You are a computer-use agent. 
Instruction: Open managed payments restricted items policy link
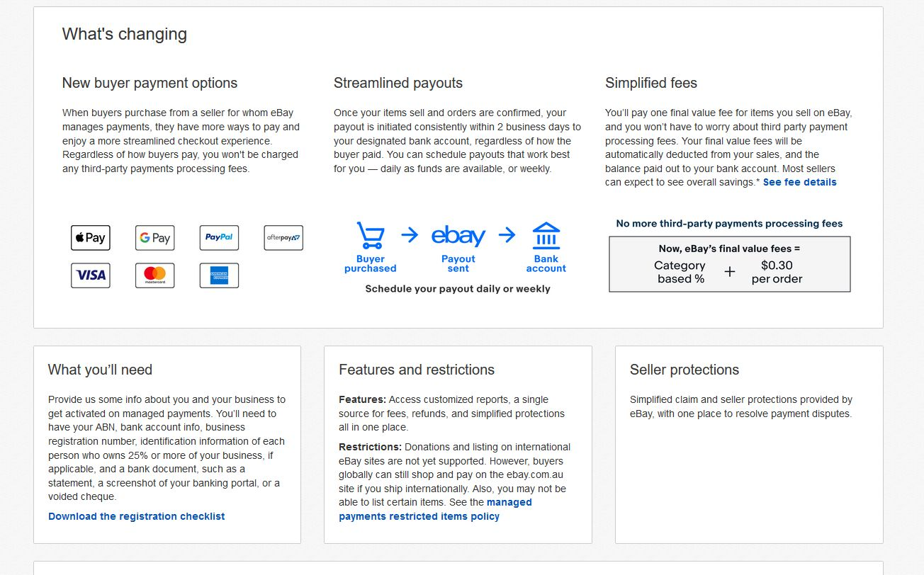[x=435, y=509]
